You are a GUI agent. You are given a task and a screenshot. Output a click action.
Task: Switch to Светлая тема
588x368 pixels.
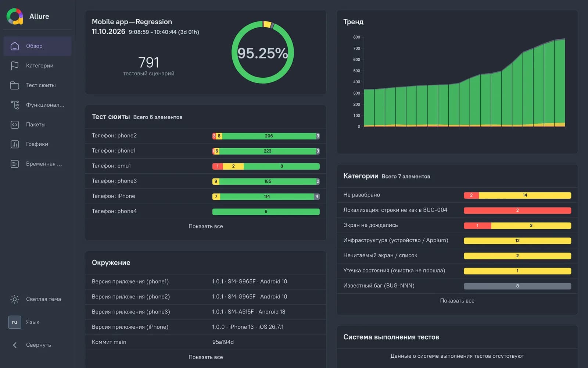[x=43, y=299]
